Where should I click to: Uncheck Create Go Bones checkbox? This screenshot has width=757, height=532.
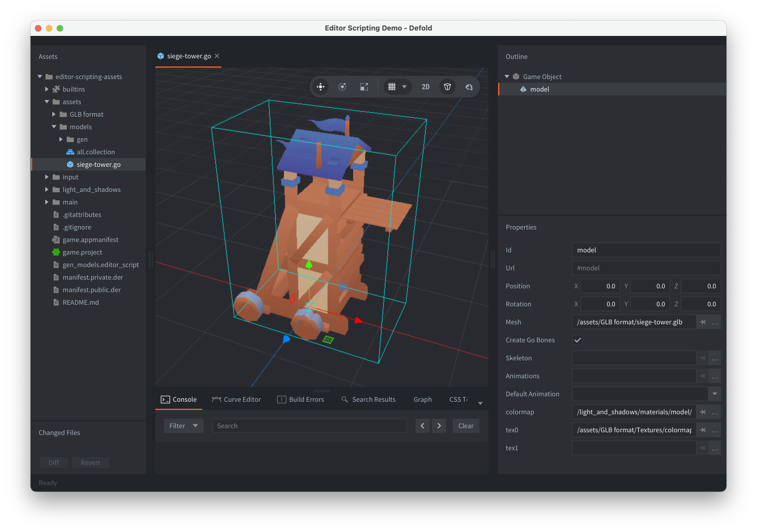577,340
